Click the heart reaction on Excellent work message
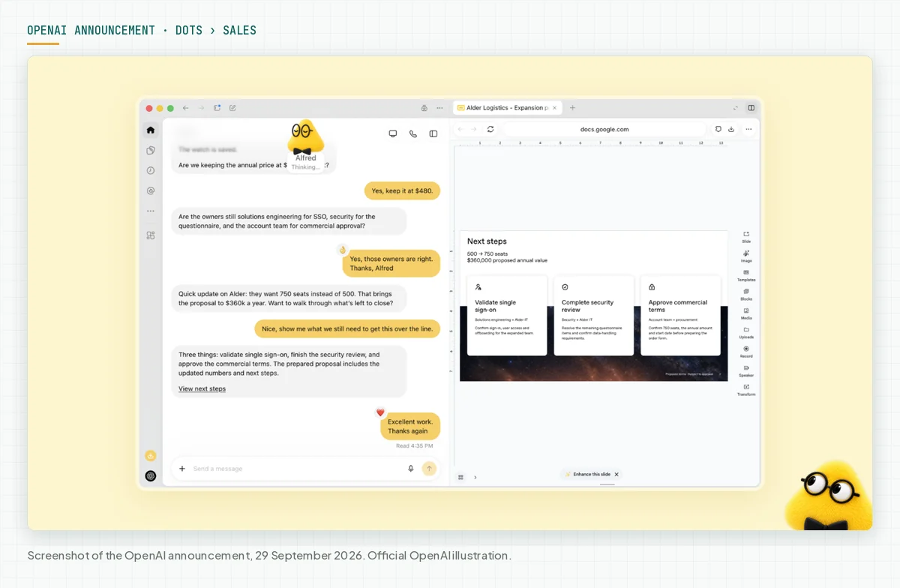This screenshot has height=588, width=900. pos(380,412)
